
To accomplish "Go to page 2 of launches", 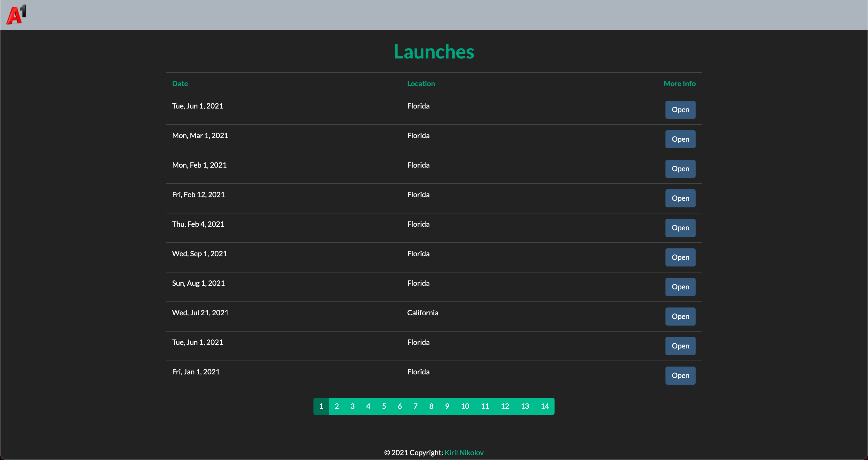I will click(x=337, y=406).
